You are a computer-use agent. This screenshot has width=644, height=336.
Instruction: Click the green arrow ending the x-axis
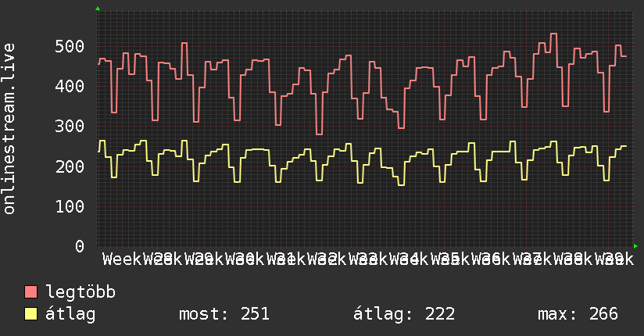tap(635, 246)
